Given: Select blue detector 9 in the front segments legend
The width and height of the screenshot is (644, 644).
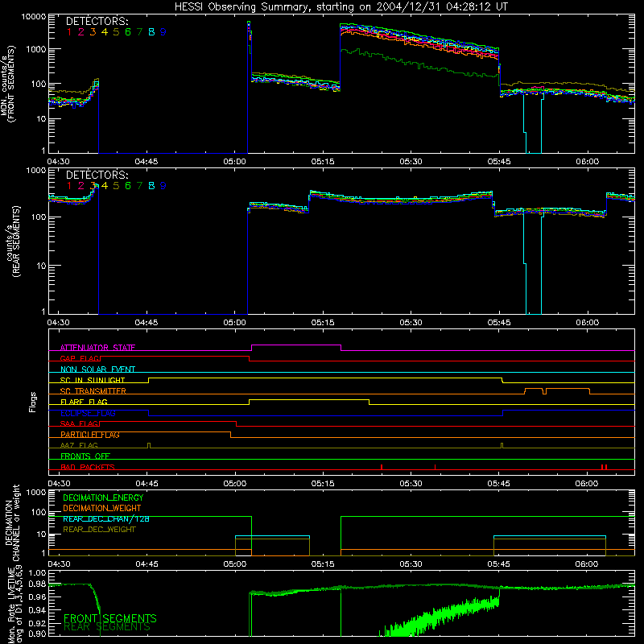Looking at the screenshot, I should pos(163,32).
